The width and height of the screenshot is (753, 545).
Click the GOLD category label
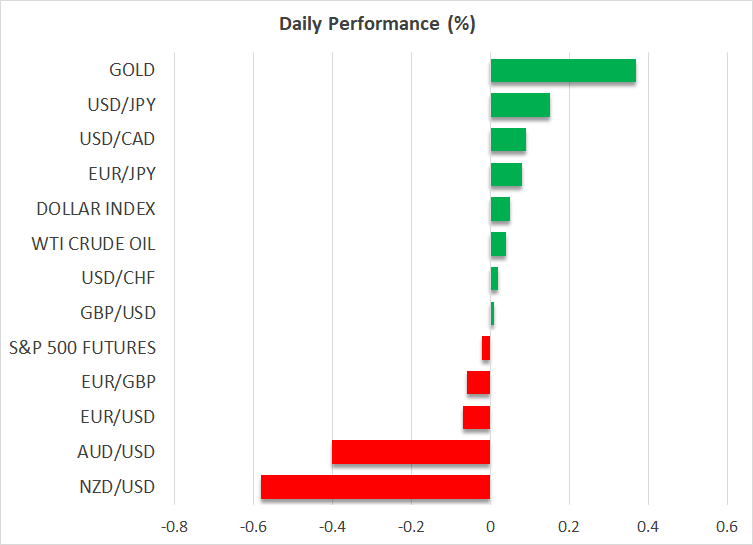point(132,70)
